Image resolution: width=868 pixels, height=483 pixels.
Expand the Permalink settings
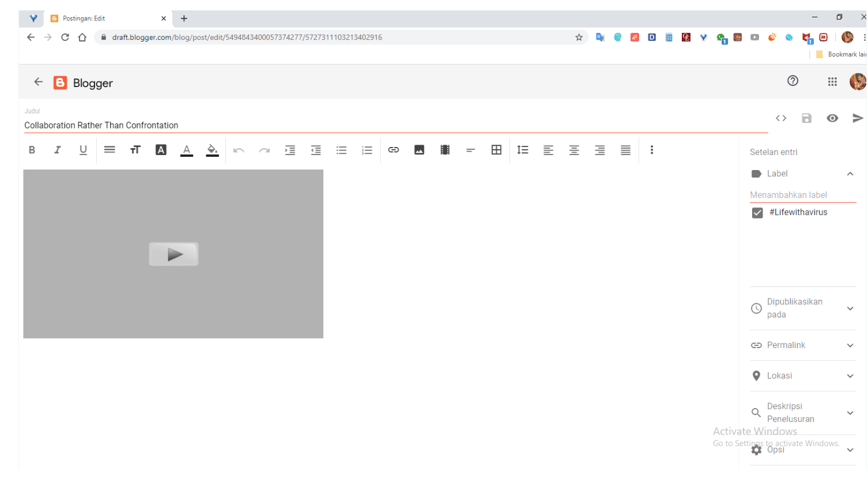(850, 345)
